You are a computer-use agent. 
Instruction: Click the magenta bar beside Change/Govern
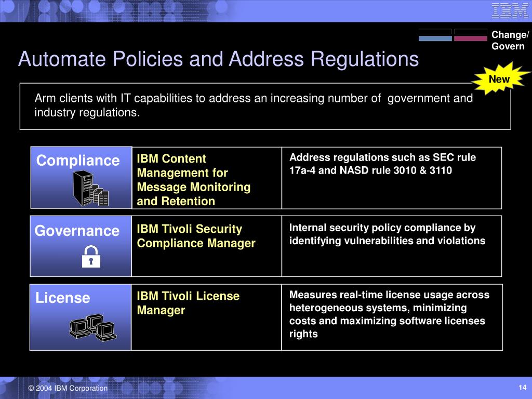coord(470,38)
